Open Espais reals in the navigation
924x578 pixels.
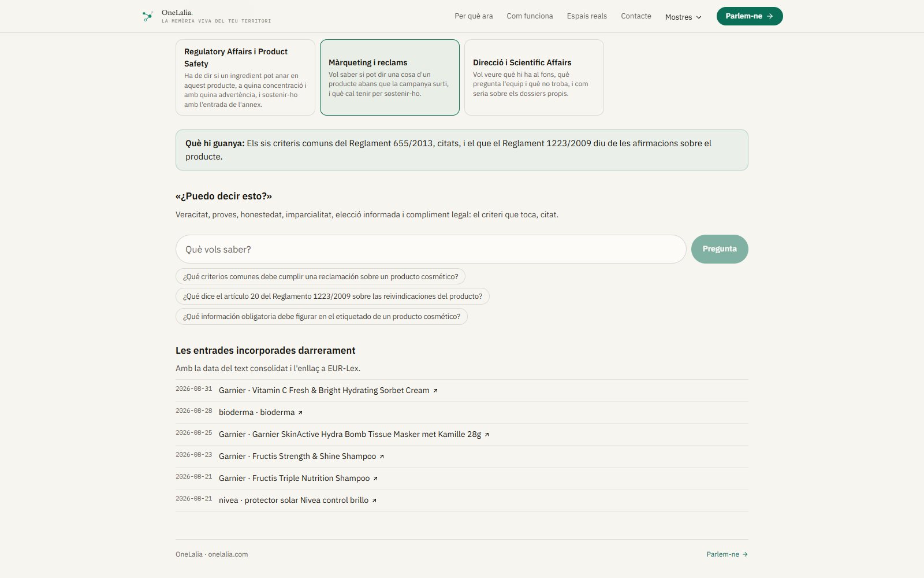tap(587, 16)
